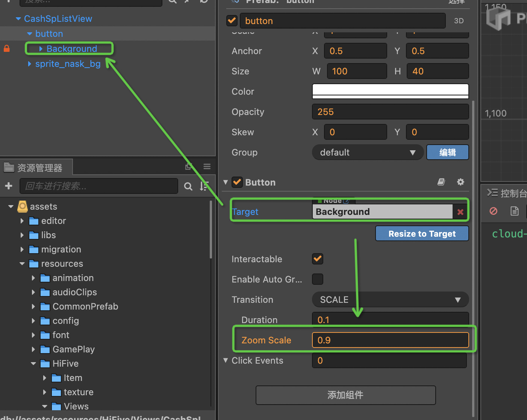Click the libs folder icon

coord(34,235)
